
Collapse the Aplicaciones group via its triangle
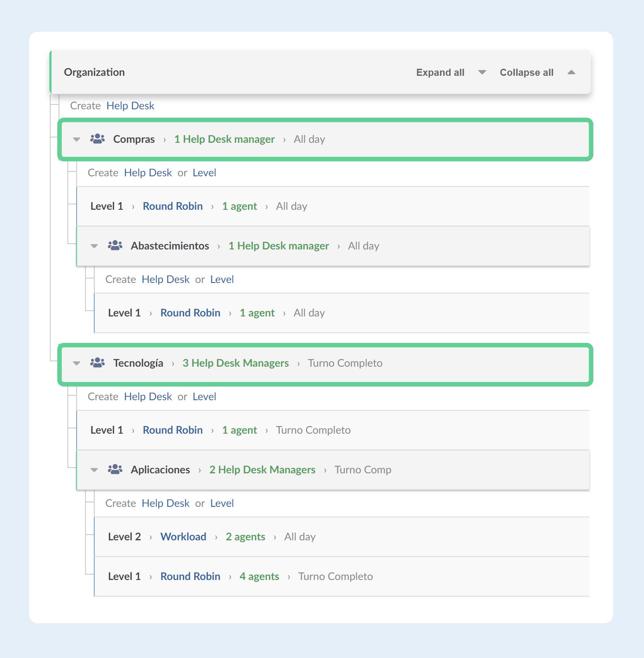tap(94, 469)
